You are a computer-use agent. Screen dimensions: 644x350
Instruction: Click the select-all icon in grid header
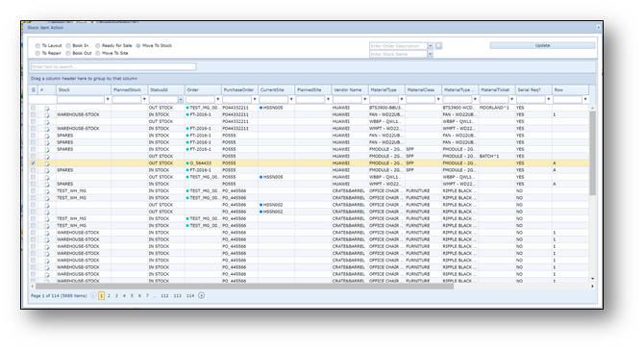coord(34,90)
